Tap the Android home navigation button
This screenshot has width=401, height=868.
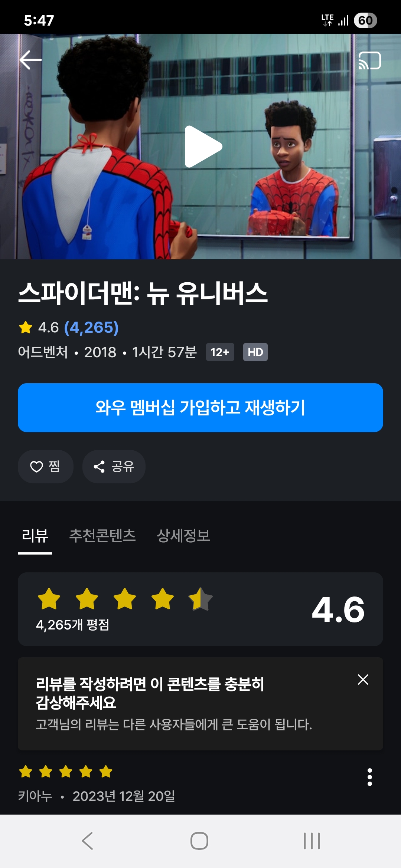click(199, 841)
